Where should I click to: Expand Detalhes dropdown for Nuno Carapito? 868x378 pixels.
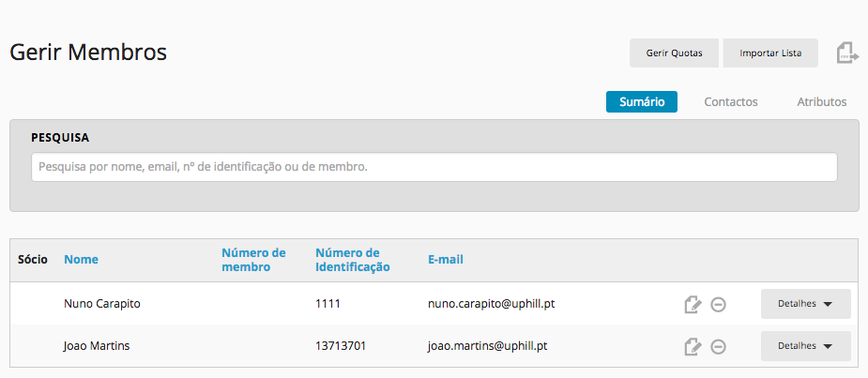[x=805, y=304]
